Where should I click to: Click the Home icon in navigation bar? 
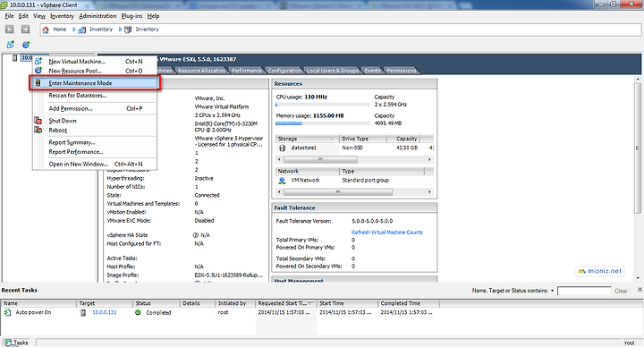tap(46, 30)
